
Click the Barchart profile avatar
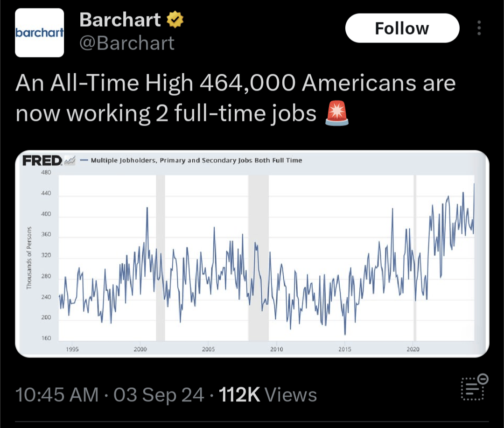(x=39, y=33)
